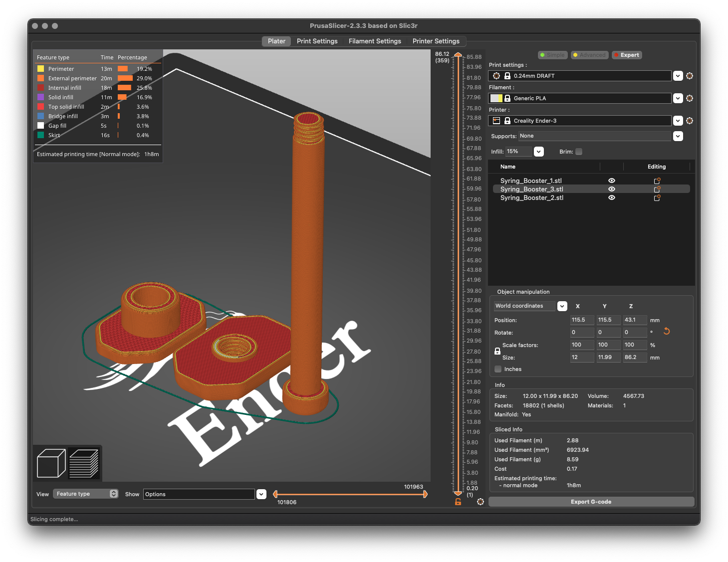Image resolution: width=728 pixels, height=562 pixels.
Task: Click the lock icon under the layer slider
Action: [x=458, y=502]
